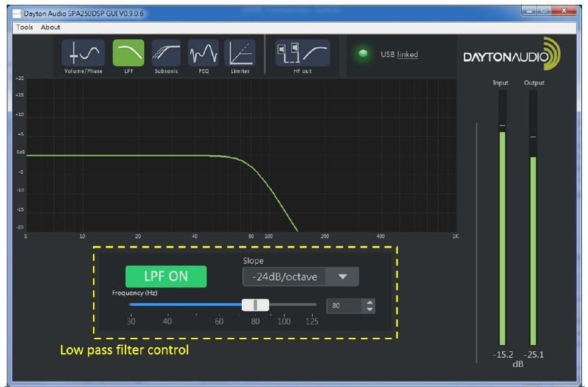
Task: Open the About menu
Action: (x=50, y=27)
